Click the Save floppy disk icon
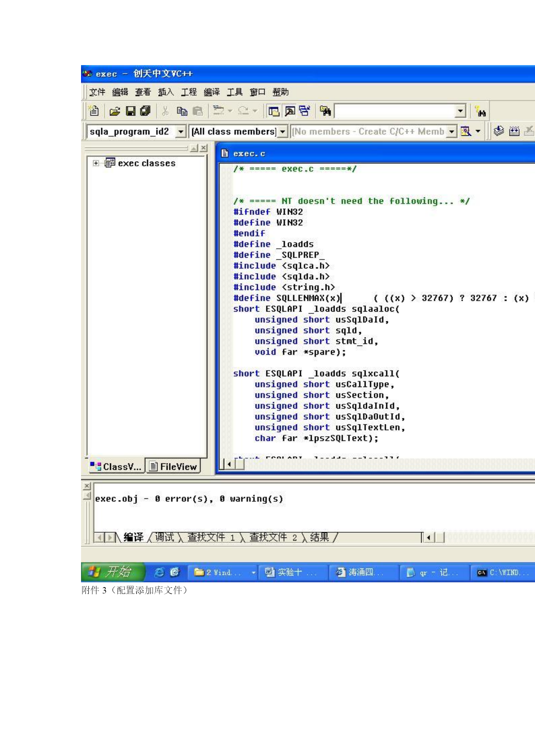The image size is (535, 756). point(130,112)
